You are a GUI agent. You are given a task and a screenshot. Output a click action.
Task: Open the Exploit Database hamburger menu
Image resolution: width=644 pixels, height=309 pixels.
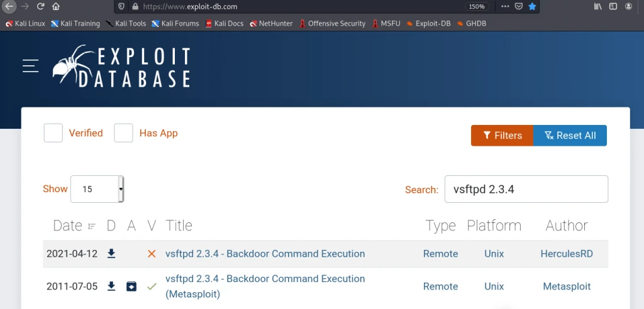pos(30,66)
